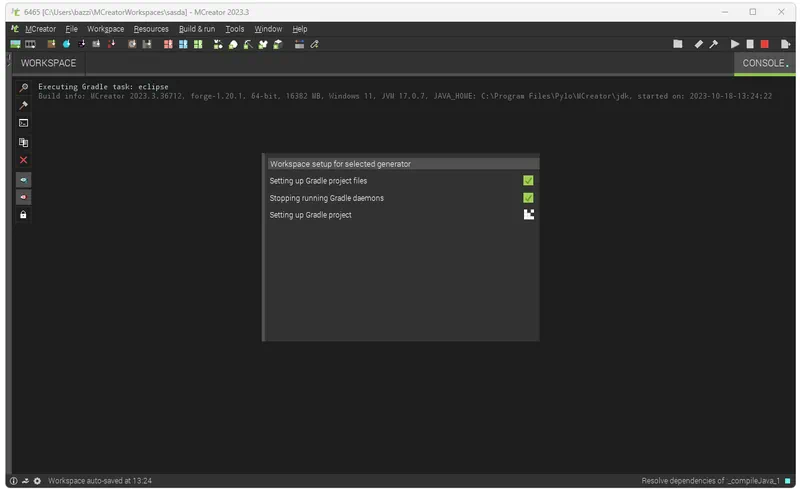Toggle the console scroll lock padlock
The width and height of the screenshot is (800, 489).
(23, 215)
